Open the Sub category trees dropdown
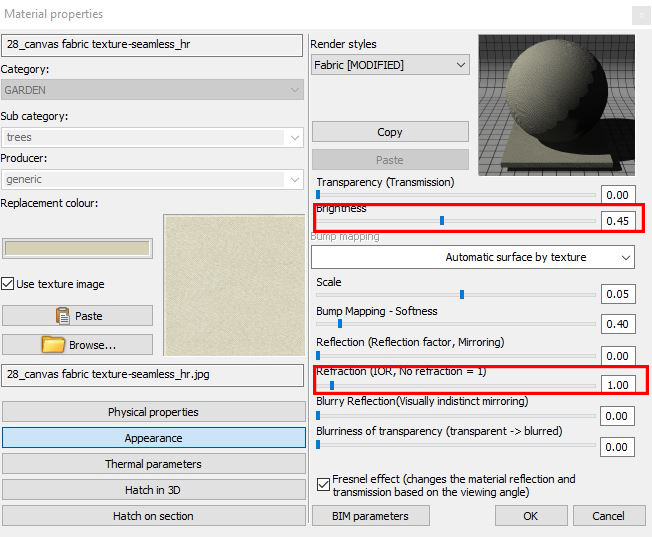The height and width of the screenshot is (537, 652). point(152,137)
